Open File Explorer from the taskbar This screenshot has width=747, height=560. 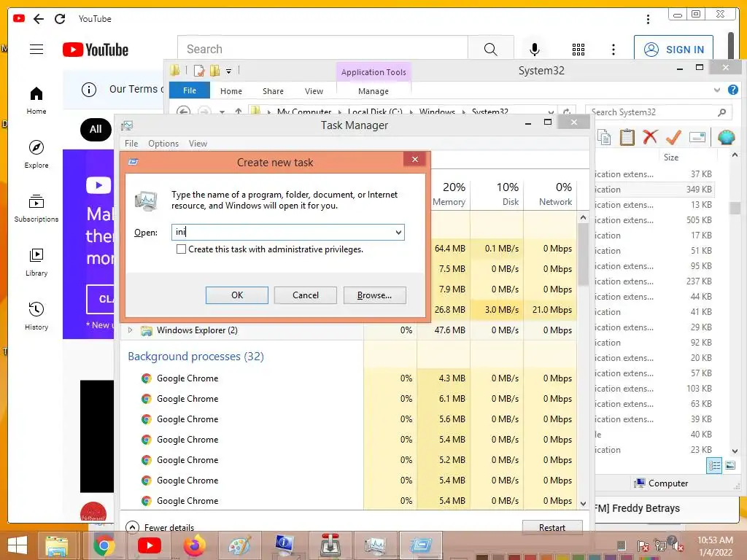click(x=57, y=545)
